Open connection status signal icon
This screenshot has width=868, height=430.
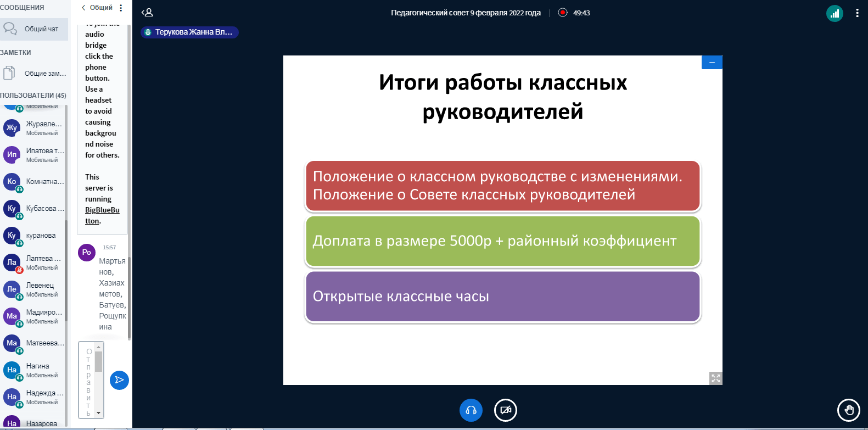(x=835, y=13)
